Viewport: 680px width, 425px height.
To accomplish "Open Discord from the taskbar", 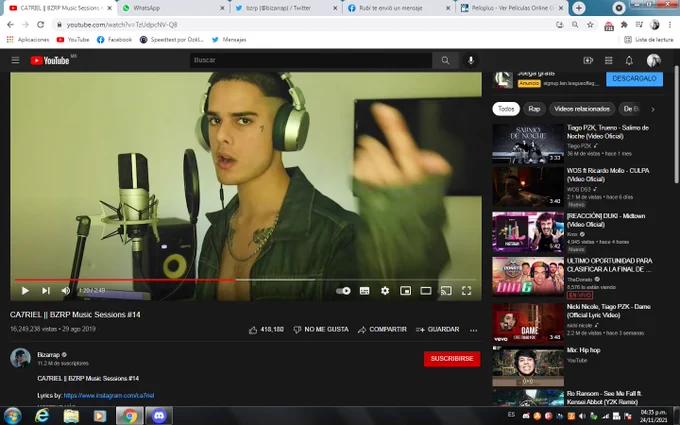I will [159, 416].
